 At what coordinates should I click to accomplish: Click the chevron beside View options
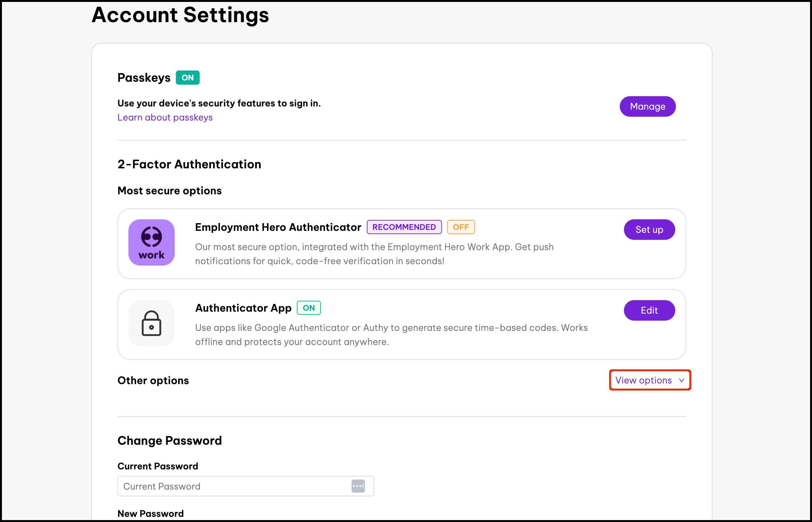click(x=681, y=380)
